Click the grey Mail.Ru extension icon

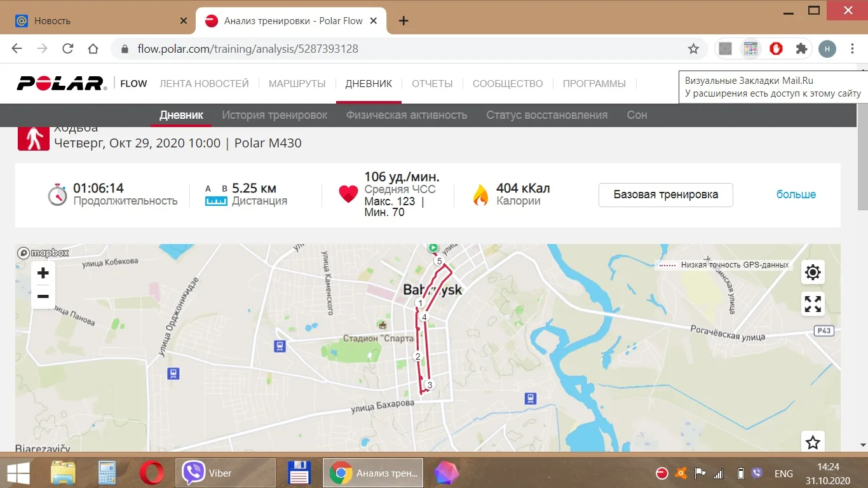[725, 49]
